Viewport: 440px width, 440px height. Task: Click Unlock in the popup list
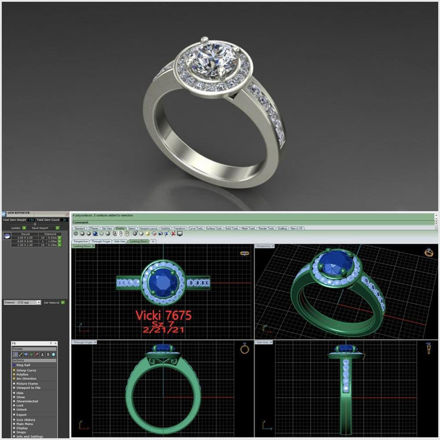[x=21, y=409]
